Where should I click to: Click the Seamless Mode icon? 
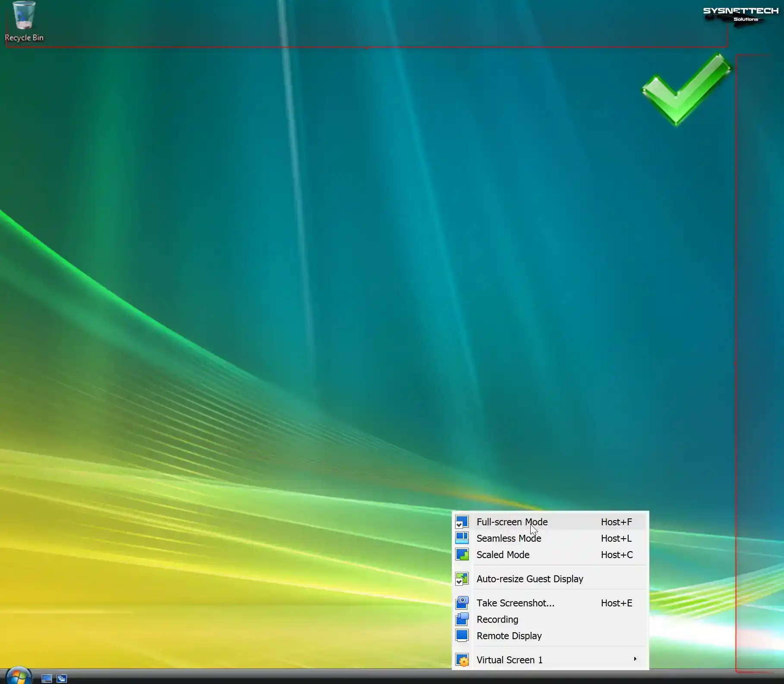pos(462,538)
